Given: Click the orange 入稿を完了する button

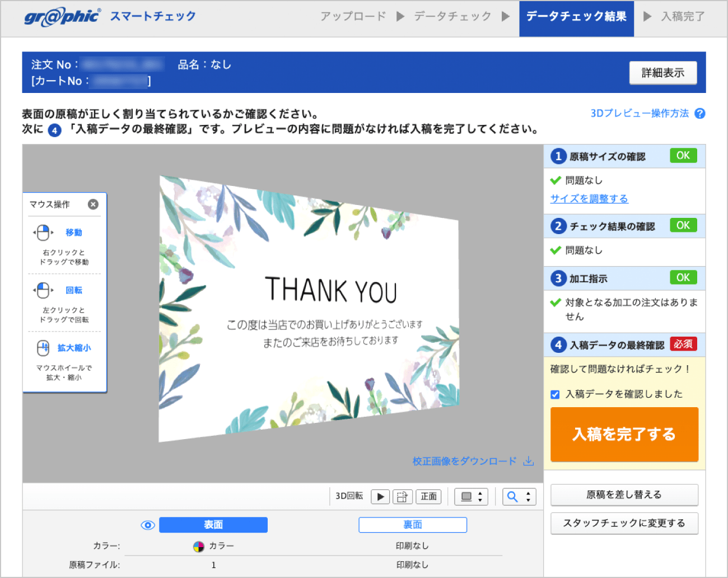Looking at the screenshot, I should (x=624, y=434).
